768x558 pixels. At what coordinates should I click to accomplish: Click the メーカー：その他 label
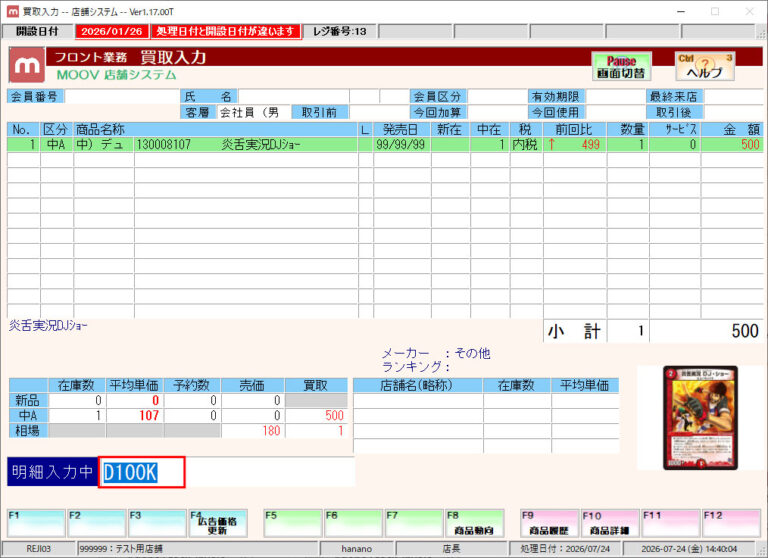pyautogui.click(x=436, y=353)
